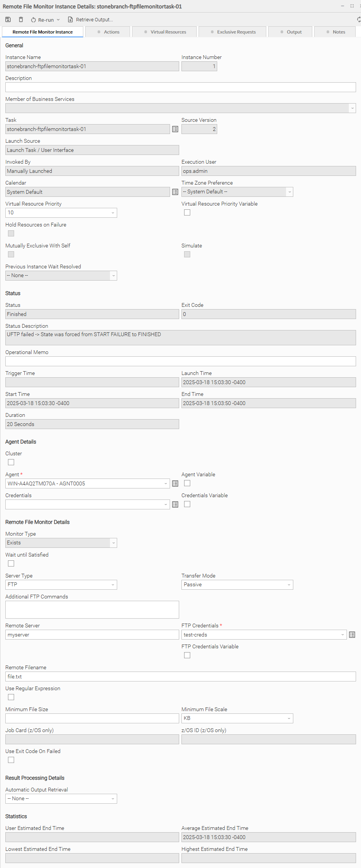
Task: Click the refresh icon at top right
Action: click(358, 19)
